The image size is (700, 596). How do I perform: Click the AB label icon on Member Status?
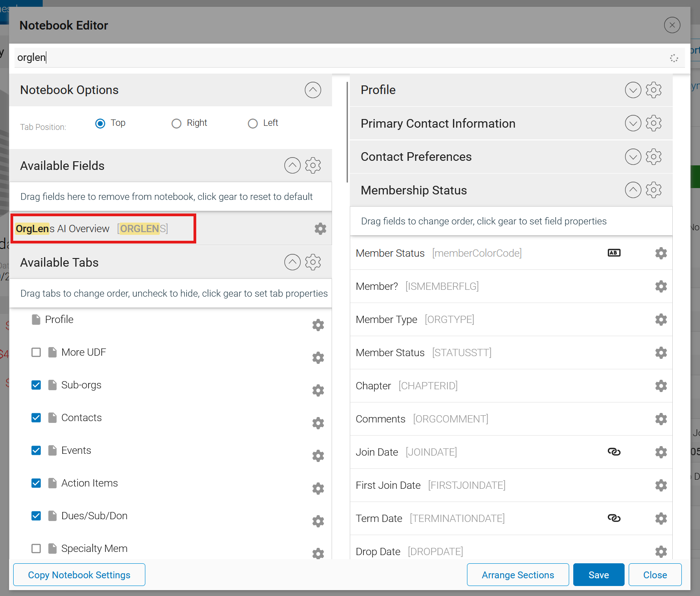(x=614, y=253)
